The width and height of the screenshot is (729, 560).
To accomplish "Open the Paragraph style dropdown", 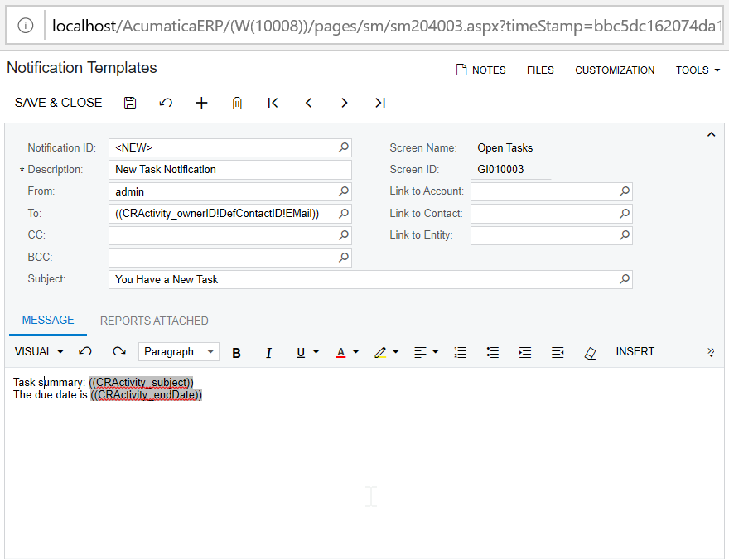I will pyautogui.click(x=178, y=351).
